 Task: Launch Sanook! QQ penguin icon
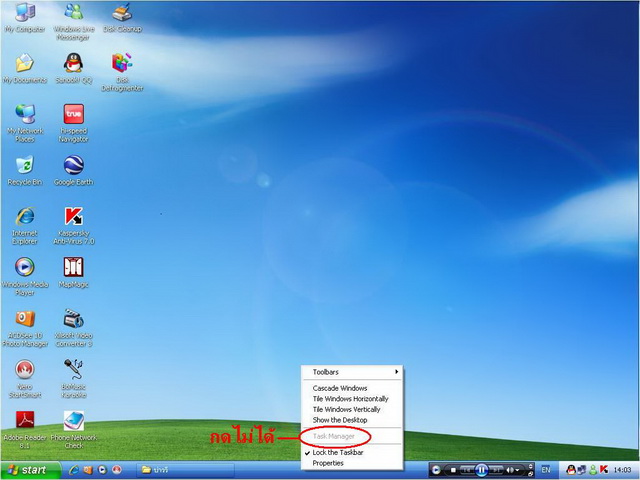click(73, 68)
